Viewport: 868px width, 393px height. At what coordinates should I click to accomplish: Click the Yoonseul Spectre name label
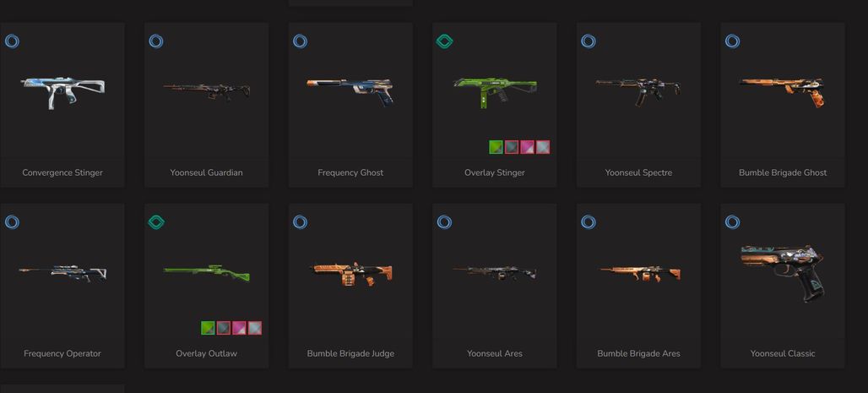(x=638, y=172)
